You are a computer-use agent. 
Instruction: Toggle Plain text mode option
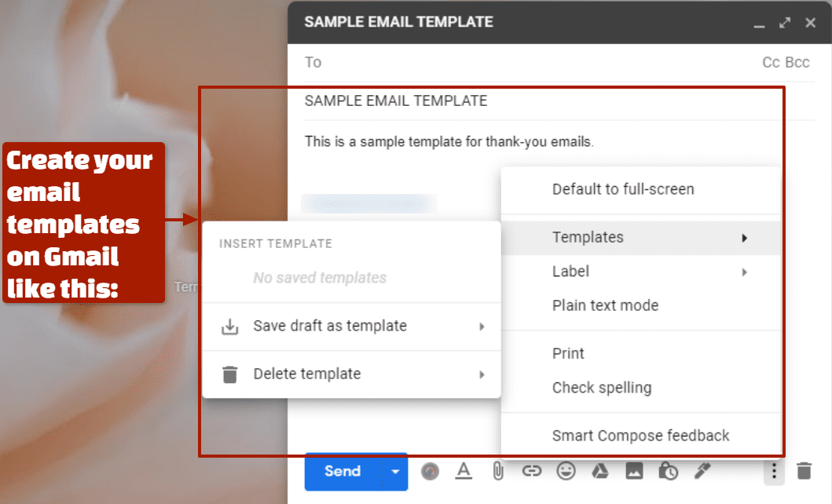coord(605,305)
